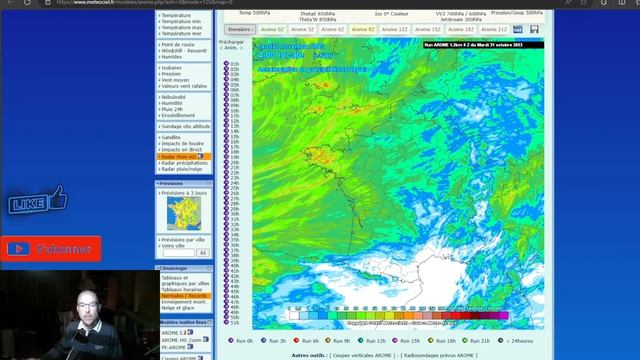
Task: Open the Satellite link
Action: [x=171, y=138]
